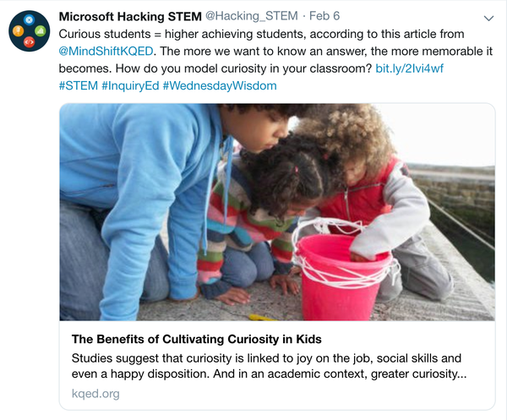Open the #WednesdayWisdom hashtag
This screenshot has height=420, width=507.
tap(219, 85)
